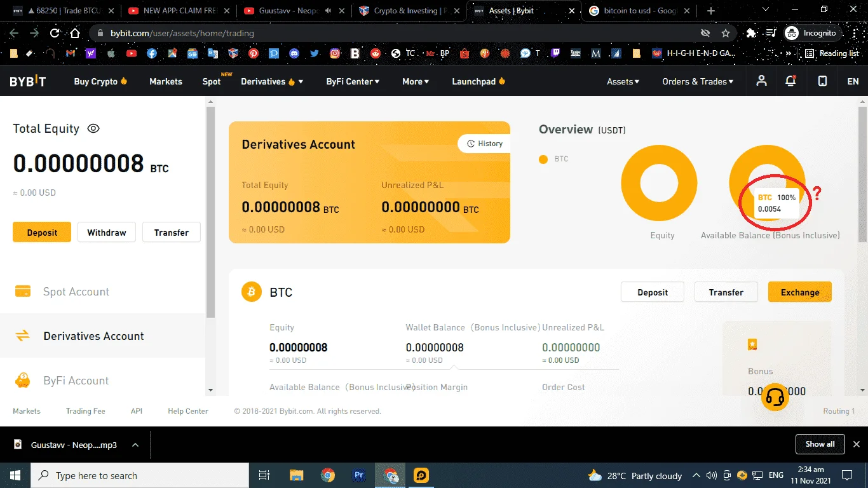Click the third-party cookies blocked eye icon
The width and height of the screenshot is (868, 488).
(705, 33)
